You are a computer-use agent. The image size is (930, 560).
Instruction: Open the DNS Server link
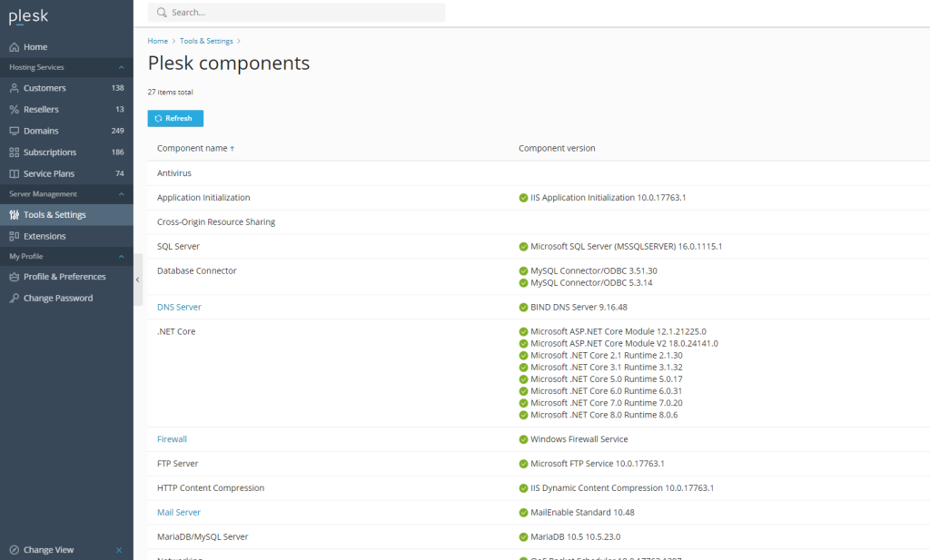[x=179, y=307]
